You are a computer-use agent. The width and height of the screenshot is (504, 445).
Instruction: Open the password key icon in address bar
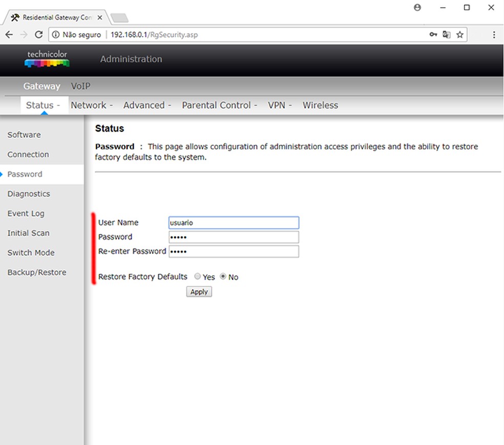433,34
